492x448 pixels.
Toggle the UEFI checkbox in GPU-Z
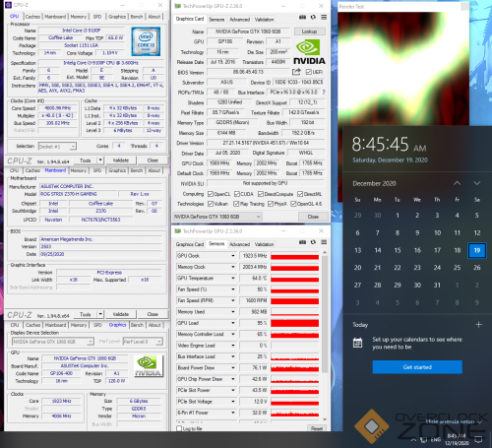(x=309, y=72)
